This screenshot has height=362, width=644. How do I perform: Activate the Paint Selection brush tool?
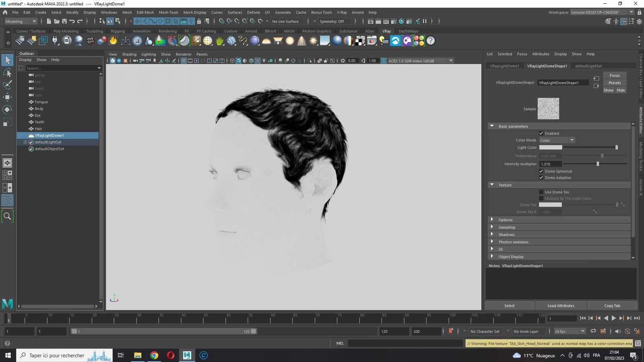(x=7, y=84)
